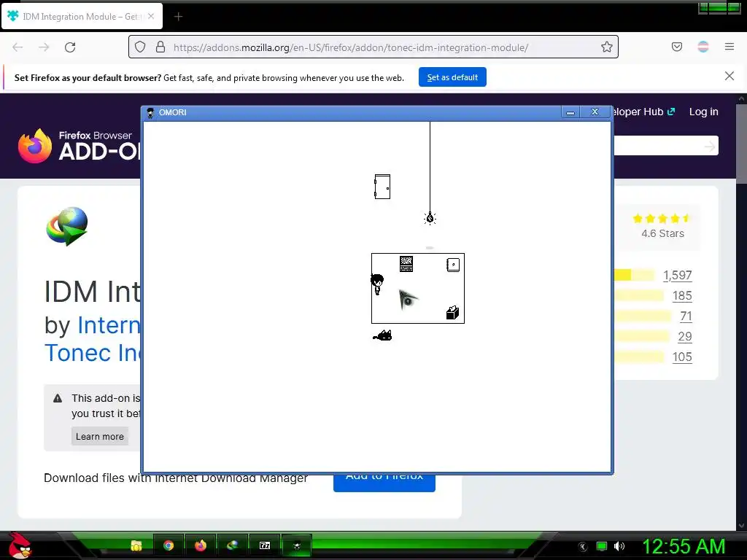Click the laptop in OMORI room
This screenshot has width=747, height=560.
(406, 264)
